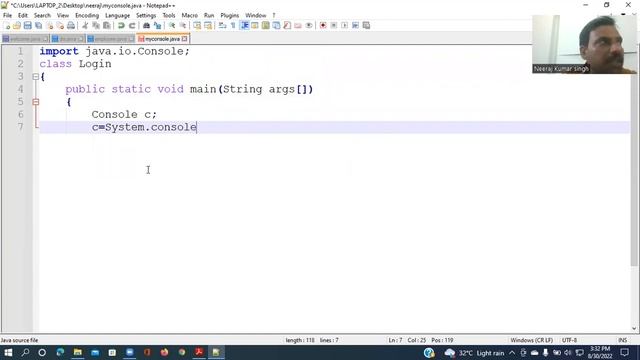Viewport: 640px width, 360px height.
Task: Open Firefox from the taskbar
Action: click(x=164, y=353)
